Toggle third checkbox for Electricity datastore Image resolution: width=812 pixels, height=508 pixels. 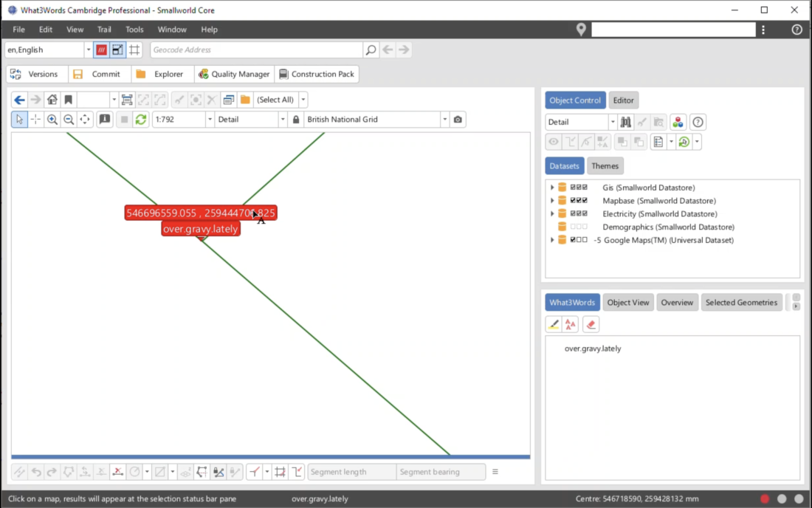[x=585, y=213]
